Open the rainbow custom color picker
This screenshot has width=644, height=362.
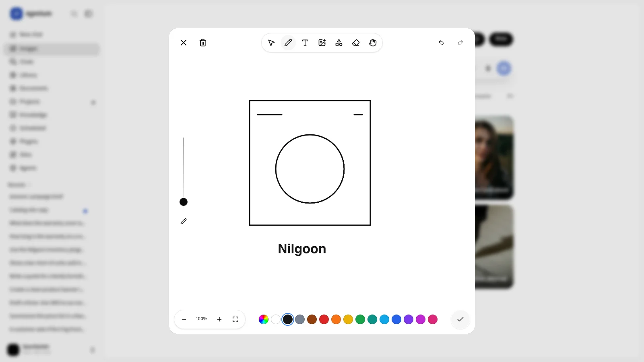pos(264,319)
